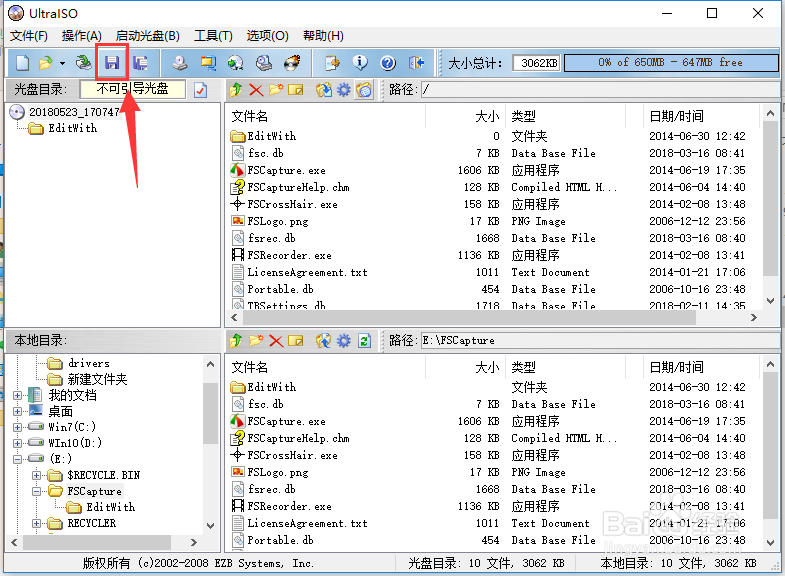
Task: Sort image pane by 类型 column header
Action: click(566, 117)
